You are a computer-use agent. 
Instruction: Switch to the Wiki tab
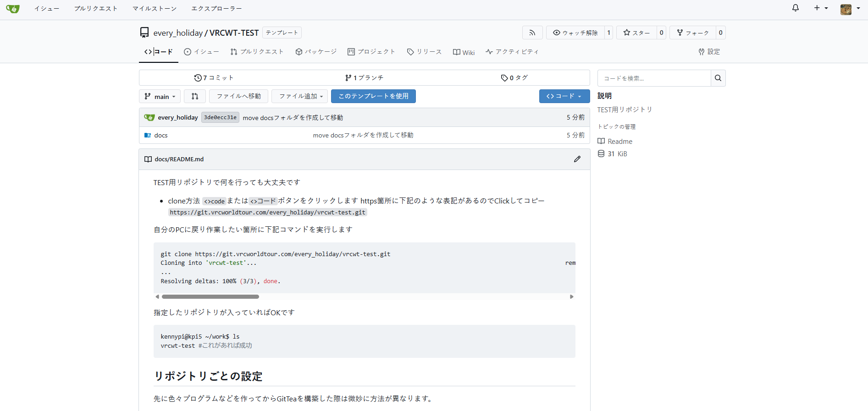(464, 52)
